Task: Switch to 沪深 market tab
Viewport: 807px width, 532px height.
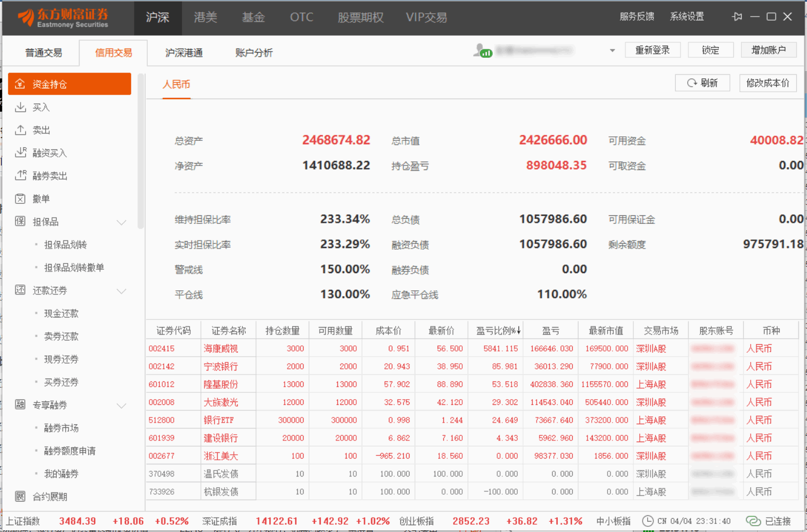Action: (x=158, y=18)
